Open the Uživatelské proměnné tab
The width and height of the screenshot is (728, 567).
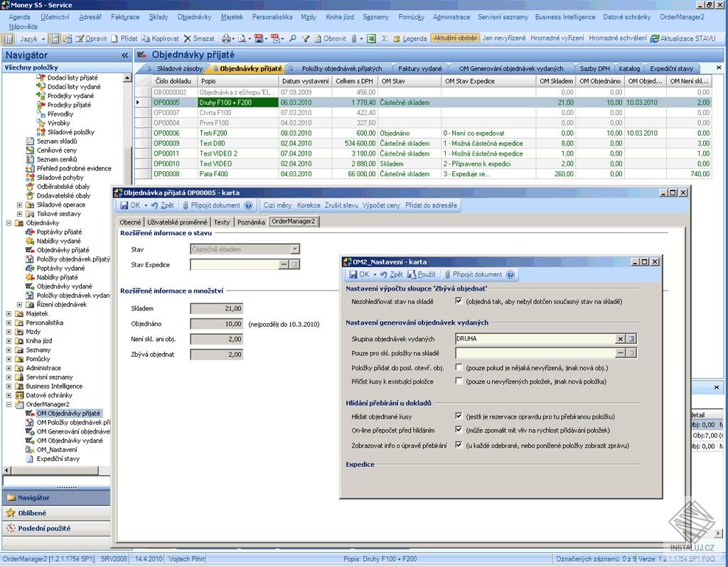177,222
